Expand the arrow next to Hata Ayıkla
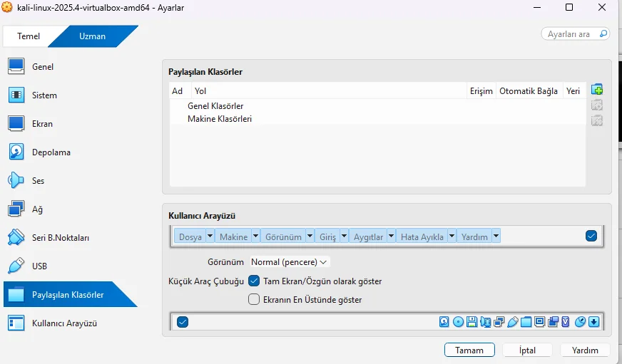The image size is (622, 364). [452, 236]
